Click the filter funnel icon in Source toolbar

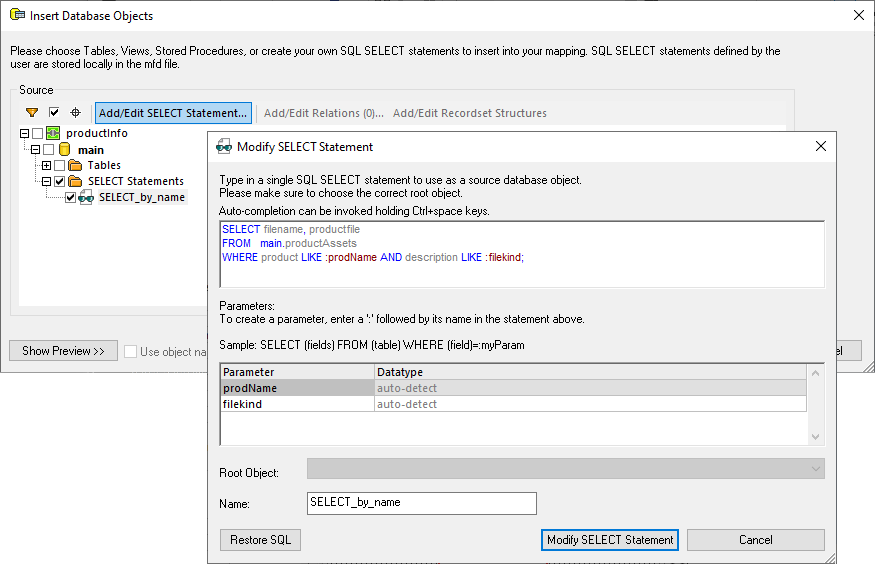click(32, 113)
